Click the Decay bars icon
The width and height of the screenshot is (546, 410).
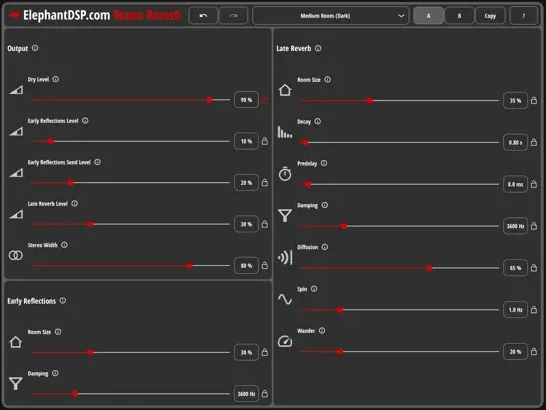[x=285, y=132]
